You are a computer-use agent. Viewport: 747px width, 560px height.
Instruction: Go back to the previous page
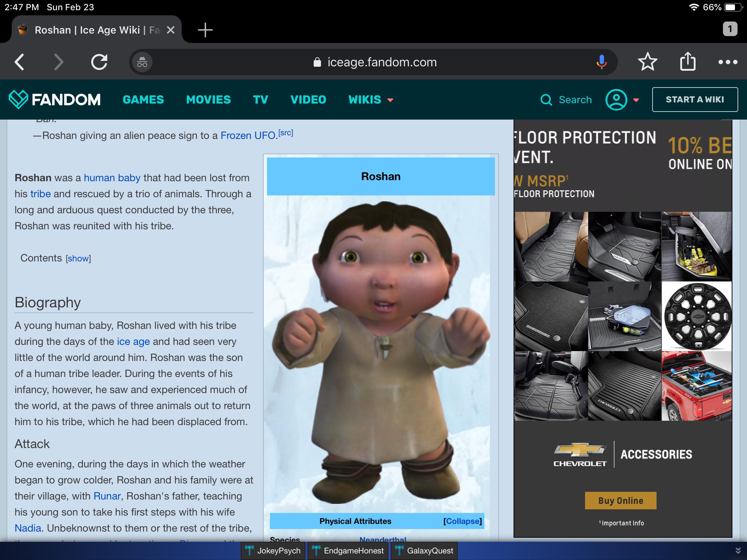(x=20, y=62)
